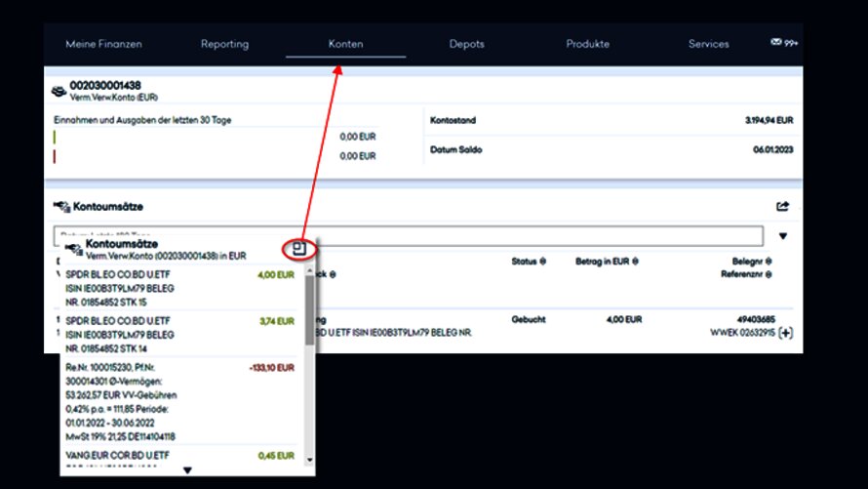
Task: Click the Belegnr info icon
Action: coord(769,262)
